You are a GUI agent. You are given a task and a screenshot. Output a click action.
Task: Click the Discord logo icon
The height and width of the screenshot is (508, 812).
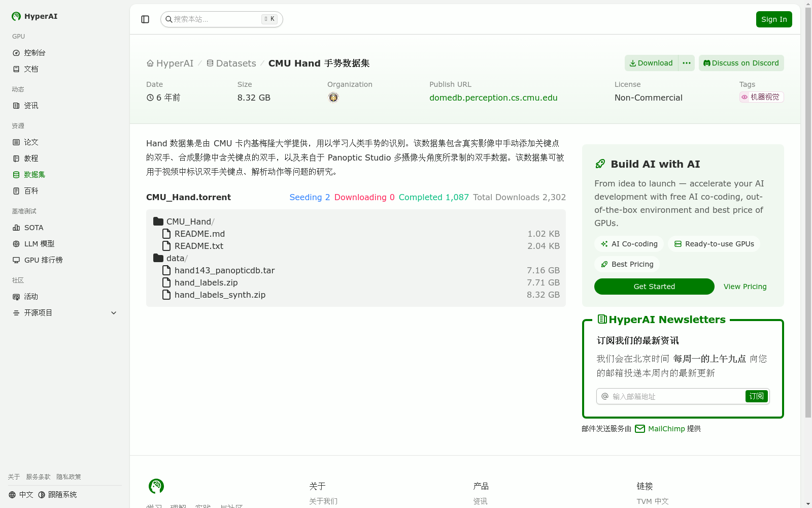[707, 63]
